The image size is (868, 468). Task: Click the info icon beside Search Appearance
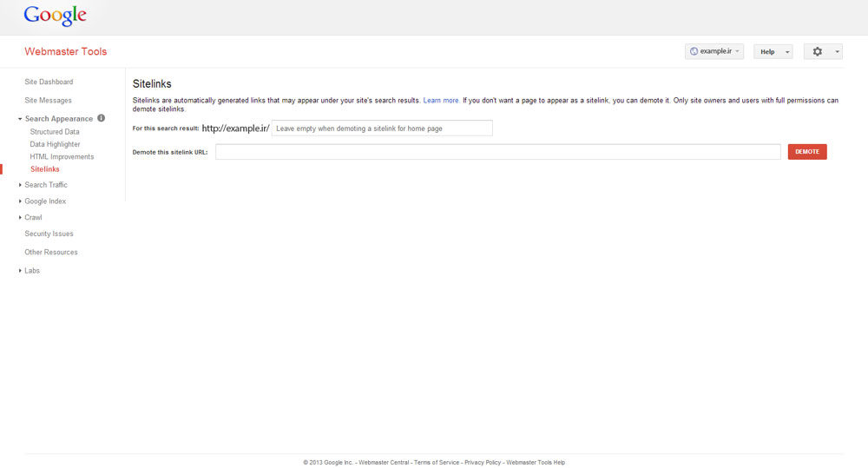[x=102, y=118]
